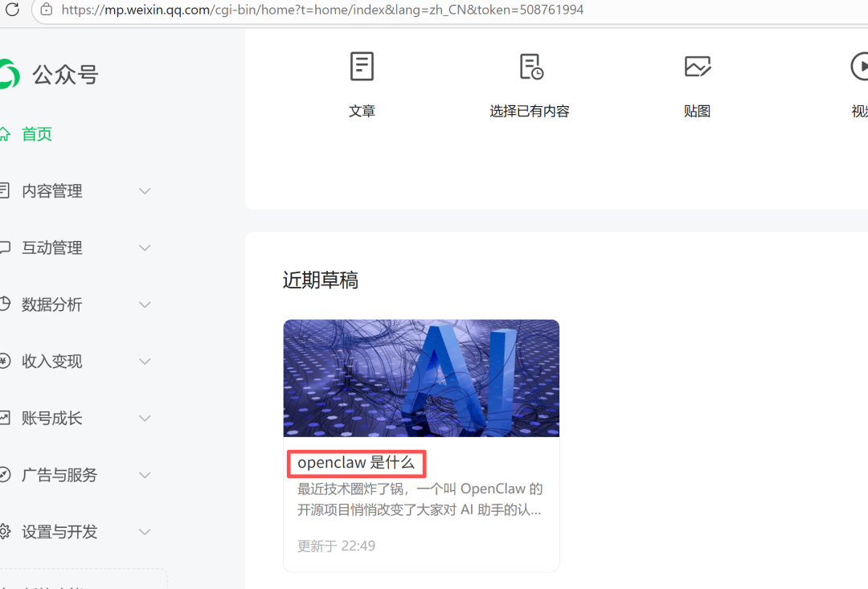Click the 收入变现 yen icon
The width and height of the screenshot is (868, 589).
click(x=5, y=361)
